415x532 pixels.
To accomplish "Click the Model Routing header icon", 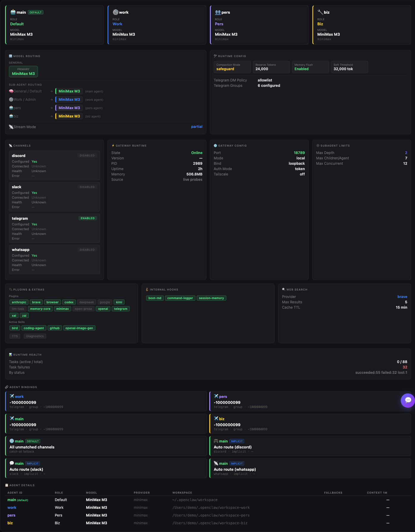I will (11, 56).
